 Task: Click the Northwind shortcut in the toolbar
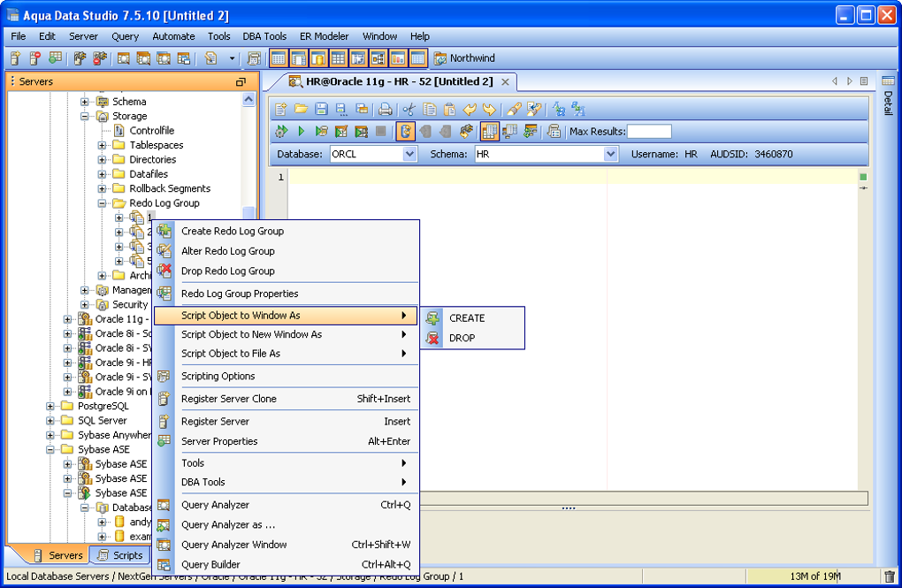[x=465, y=58]
